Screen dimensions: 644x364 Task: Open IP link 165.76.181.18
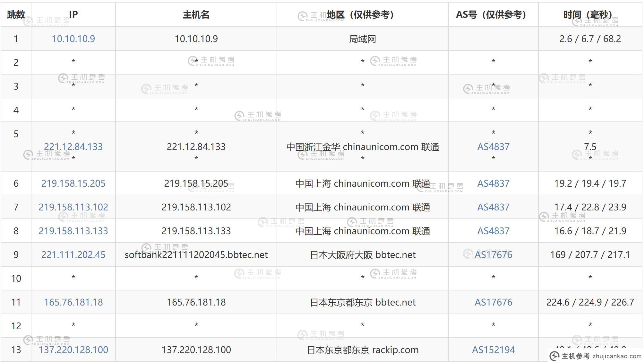73,302
